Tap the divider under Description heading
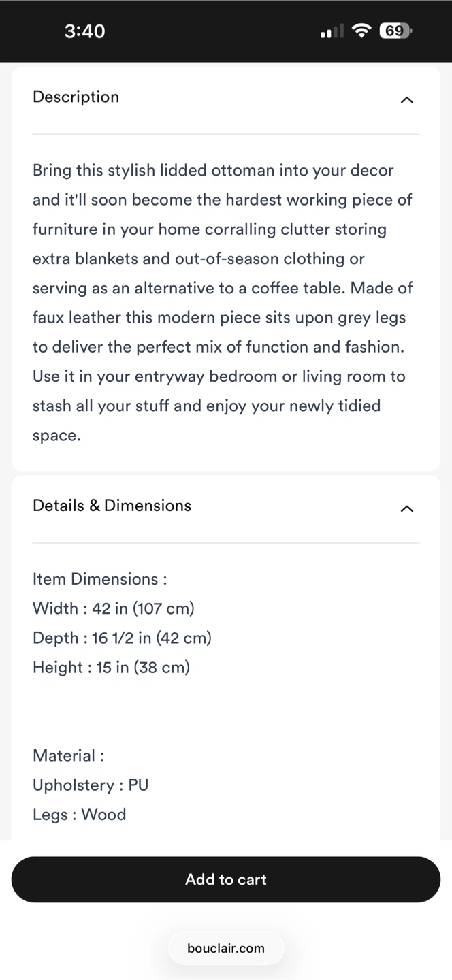Viewport: 452px width, 980px height. point(226,134)
